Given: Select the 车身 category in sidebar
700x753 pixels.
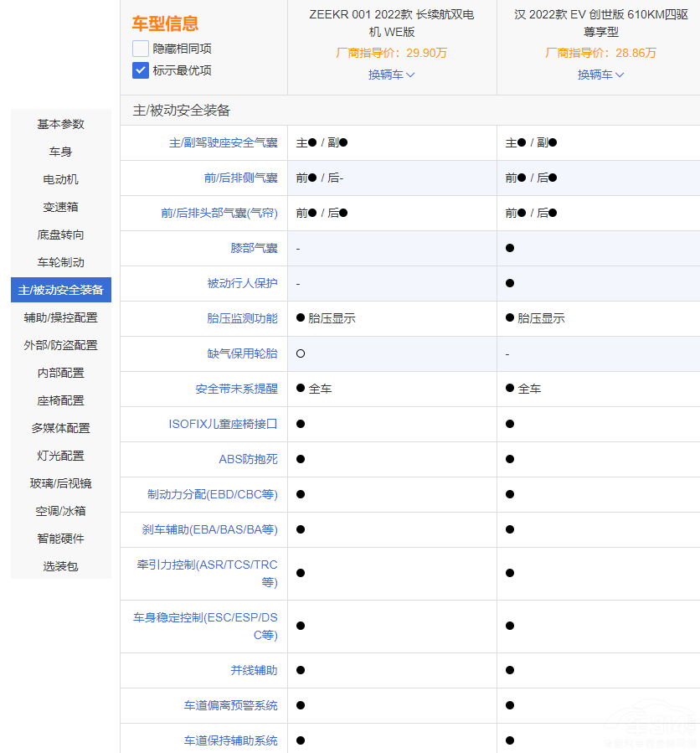Looking at the screenshot, I should coord(60,152).
